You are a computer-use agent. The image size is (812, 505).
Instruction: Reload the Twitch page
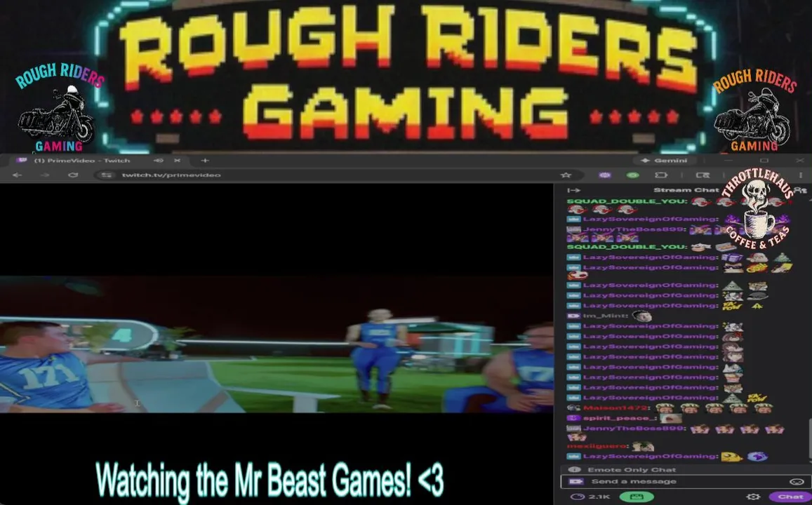[x=73, y=175]
